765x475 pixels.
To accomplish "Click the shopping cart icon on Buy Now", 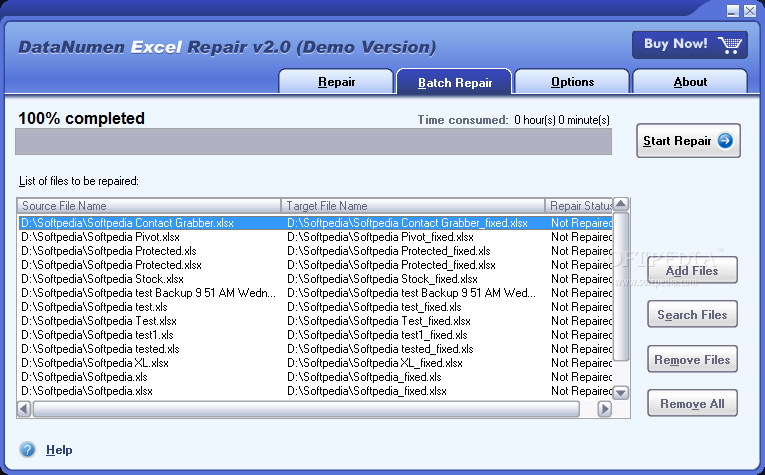I will (729, 44).
